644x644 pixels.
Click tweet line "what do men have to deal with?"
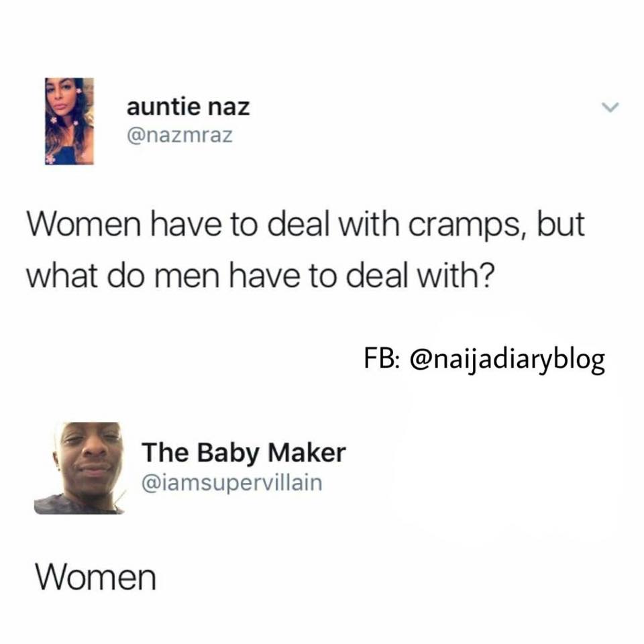(x=258, y=275)
